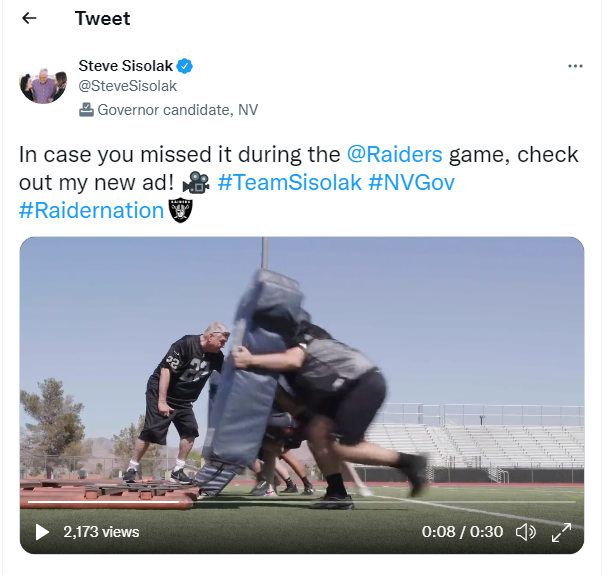Click the Governor candidate, NV label

pos(178,110)
